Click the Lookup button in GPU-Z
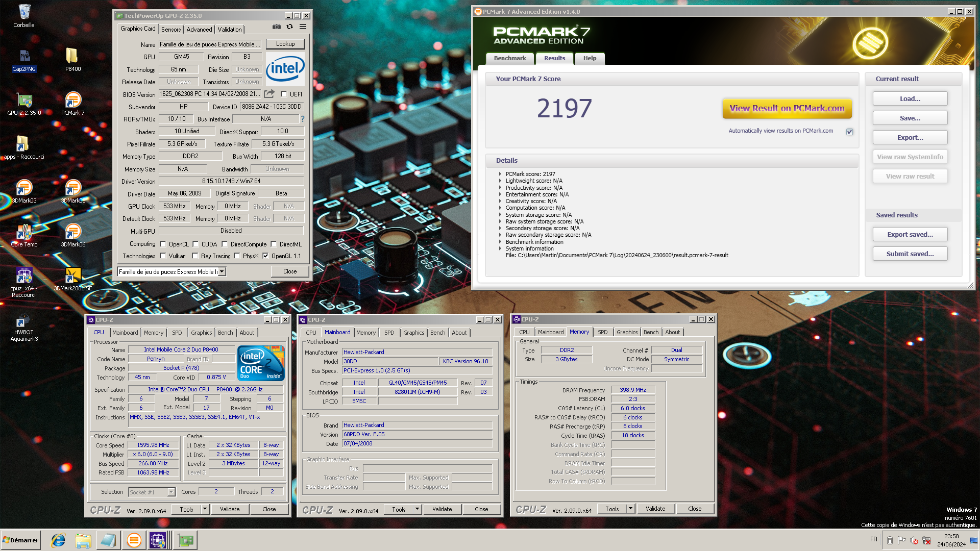The image size is (980, 551). [x=285, y=44]
